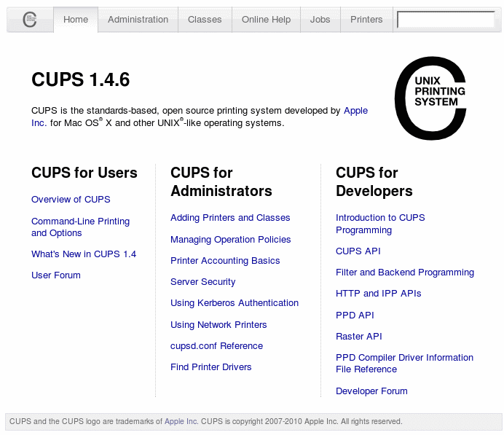The image size is (504, 435).
Task: Click the large UNIX Printing System logo
Action: coord(430,98)
